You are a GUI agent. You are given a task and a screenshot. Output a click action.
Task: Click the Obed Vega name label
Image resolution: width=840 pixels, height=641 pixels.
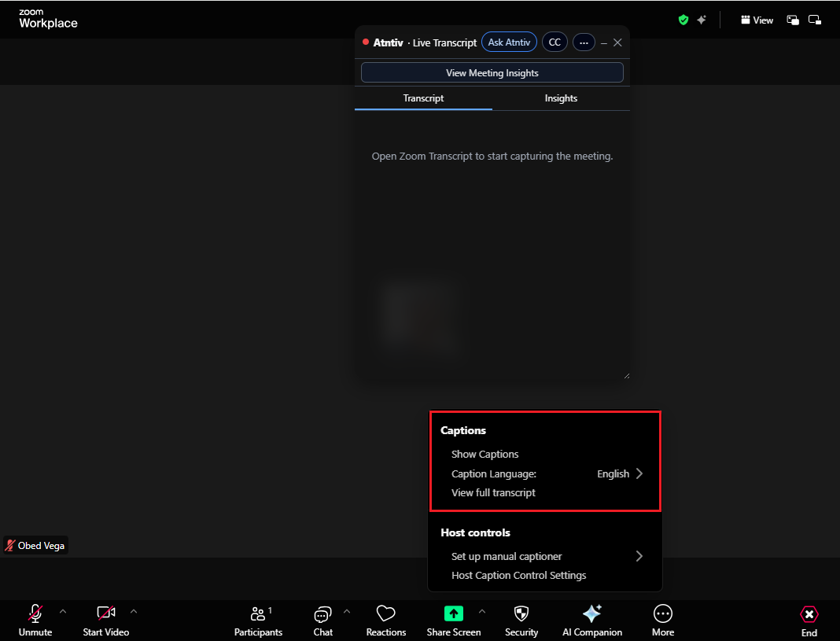(x=35, y=545)
